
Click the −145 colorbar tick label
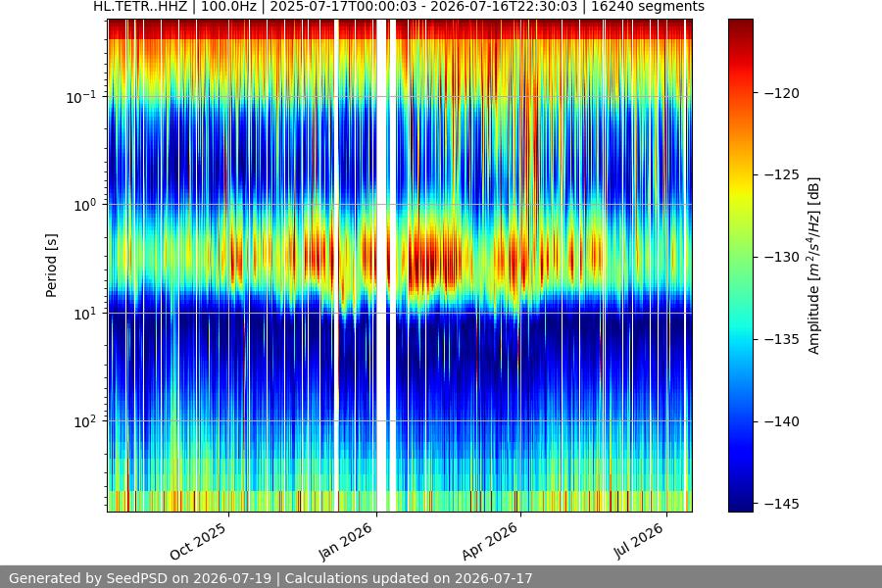[782, 504]
